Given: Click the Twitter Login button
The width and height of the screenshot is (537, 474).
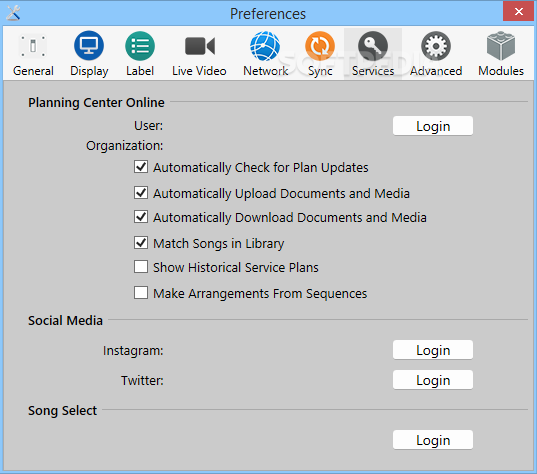Looking at the screenshot, I should pyautogui.click(x=433, y=380).
